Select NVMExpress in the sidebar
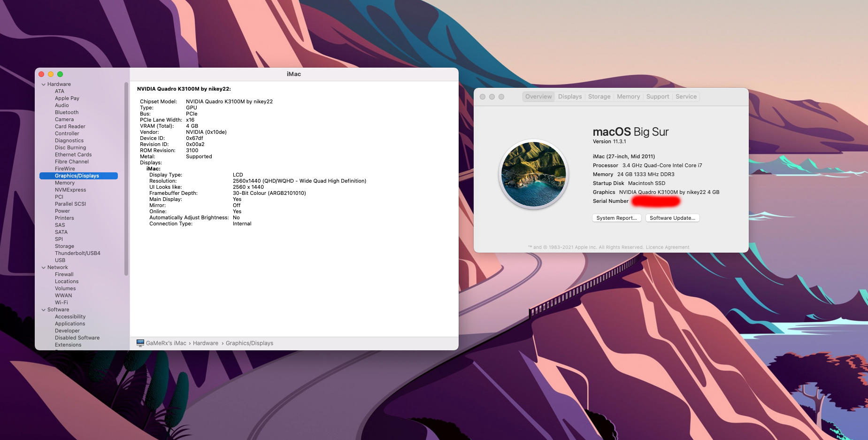The width and height of the screenshot is (868, 440). tap(70, 190)
